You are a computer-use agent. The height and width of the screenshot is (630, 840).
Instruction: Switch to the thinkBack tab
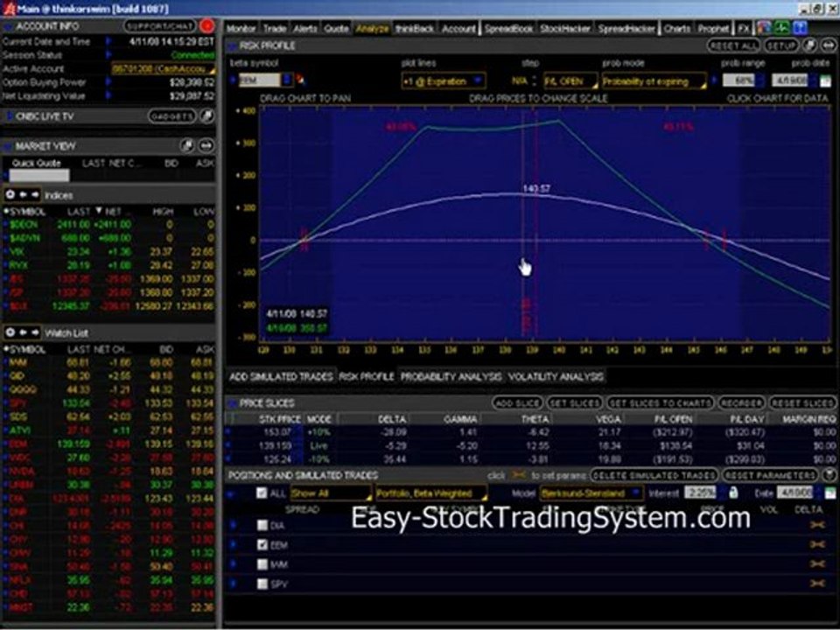click(415, 28)
